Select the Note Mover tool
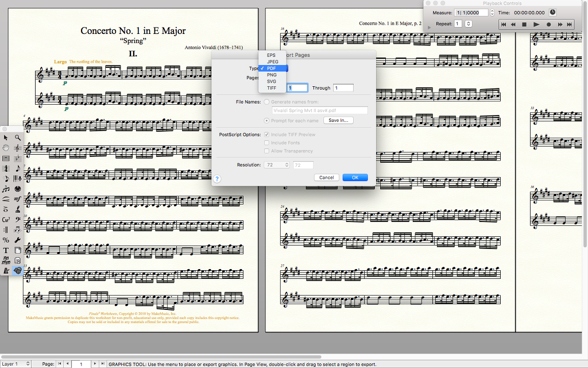This screenshot has height=368, width=588. (18, 229)
